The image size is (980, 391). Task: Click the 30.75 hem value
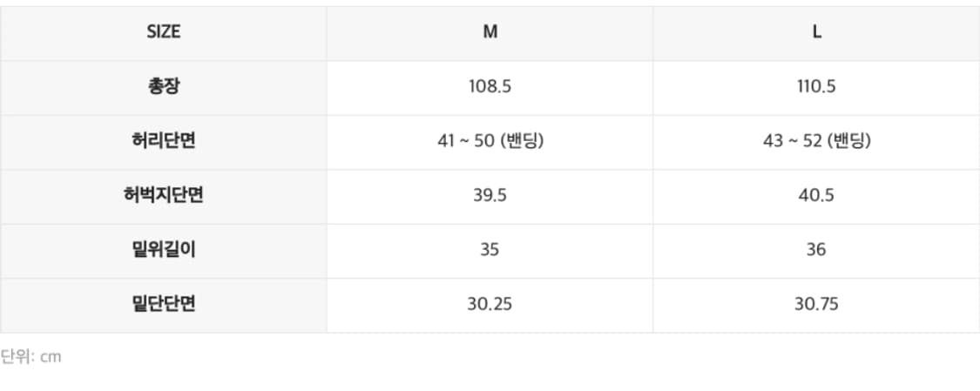pyautogui.click(x=816, y=304)
